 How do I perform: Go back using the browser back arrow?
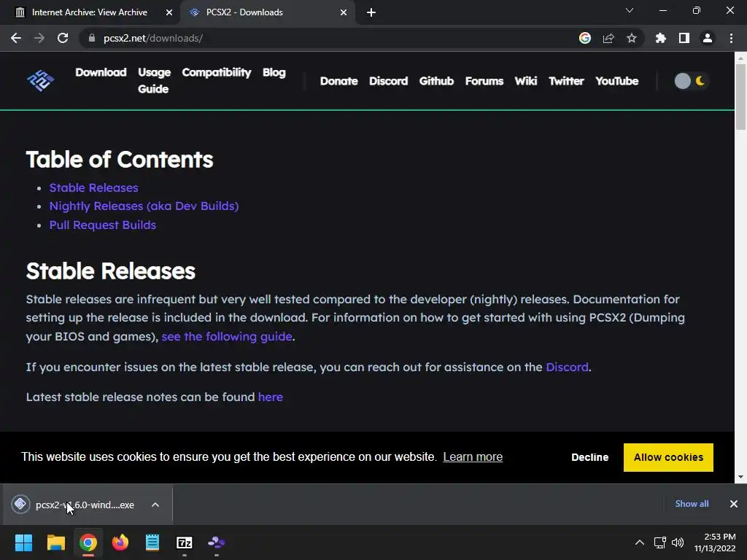pos(16,38)
